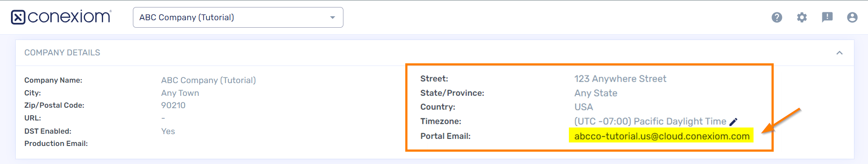Click the Company Details header title

tap(62, 53)
